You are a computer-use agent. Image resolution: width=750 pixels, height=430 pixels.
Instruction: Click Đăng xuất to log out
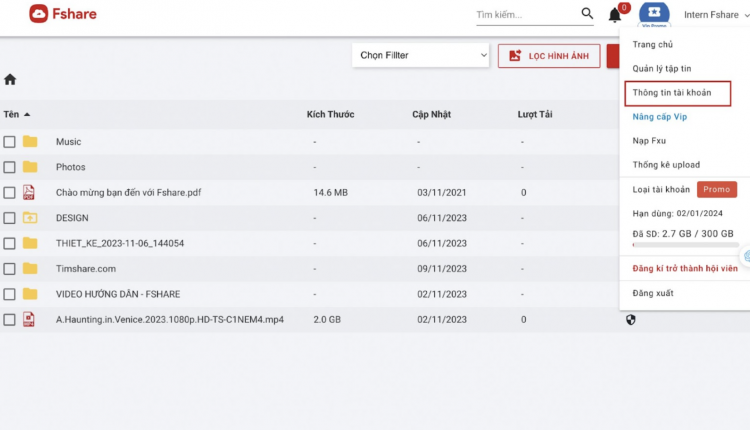pyautogui.click(x=653, y=293)
